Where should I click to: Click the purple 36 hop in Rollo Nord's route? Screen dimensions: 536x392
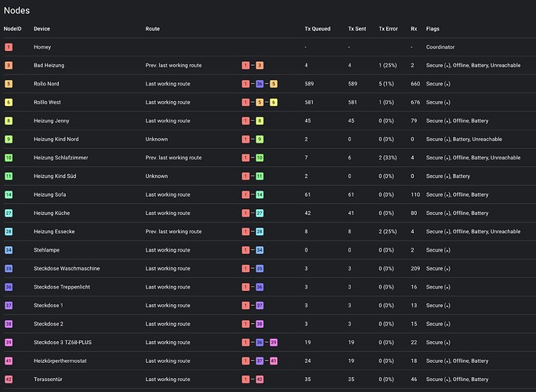click(x=259, y=84)
